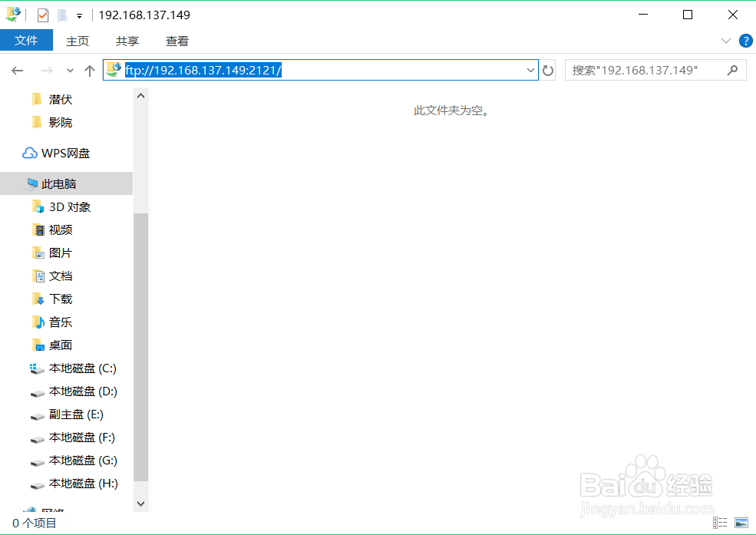Image resolution: width=756 pixels, height=535 pixels.
Task: Expand the ribbon with the chevron near Help
Action: coord(725,41)
